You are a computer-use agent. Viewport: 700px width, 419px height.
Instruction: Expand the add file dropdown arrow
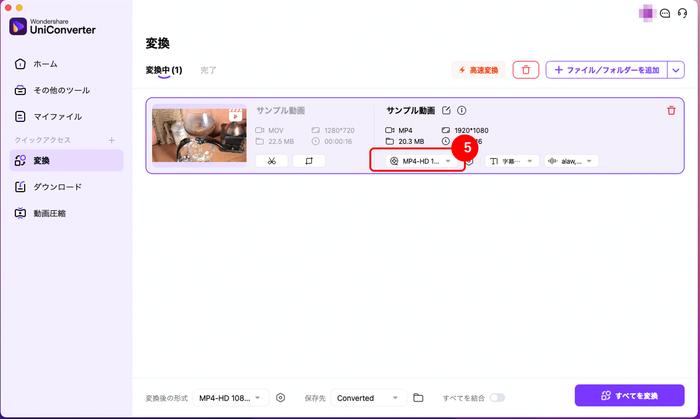tap(676, 70)
